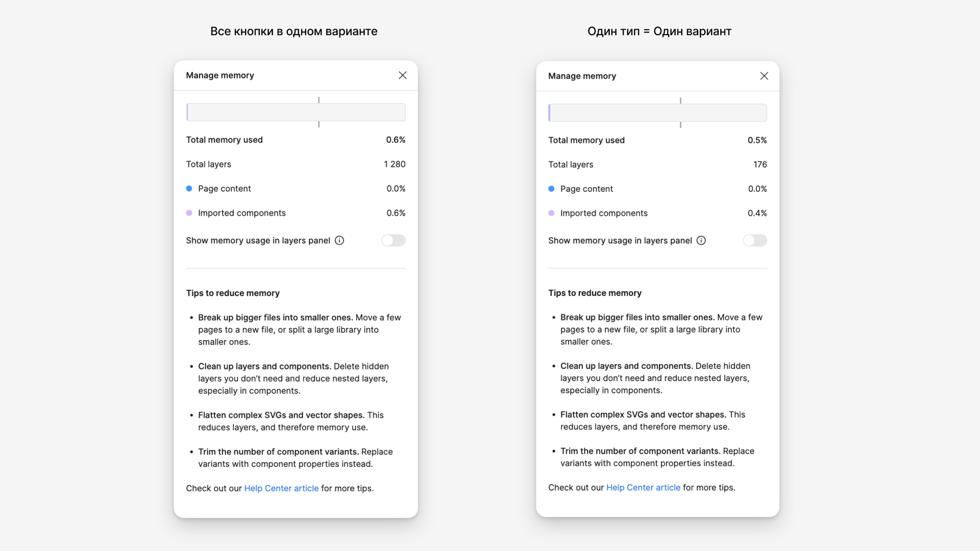Viewport: 980px width, 551px height.
Task: Click blue Page content dot in the 1 280-layer panel
Action: click(x=189, y=189)
